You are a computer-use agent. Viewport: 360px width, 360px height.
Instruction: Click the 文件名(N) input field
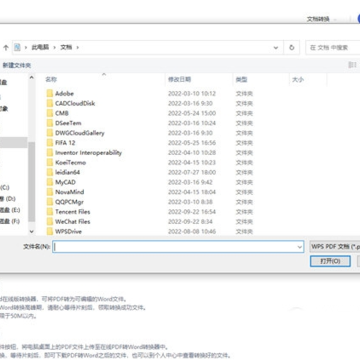pyautogui.click(x=178, y=247)
